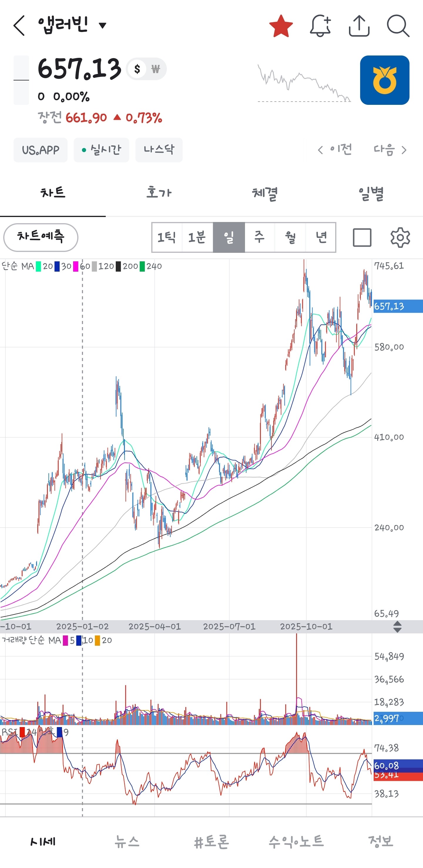Click the 거래량 단순 MA legend label
Image resolution: width=423 pixels, height=868 pixels.
(x=31, y=640)
